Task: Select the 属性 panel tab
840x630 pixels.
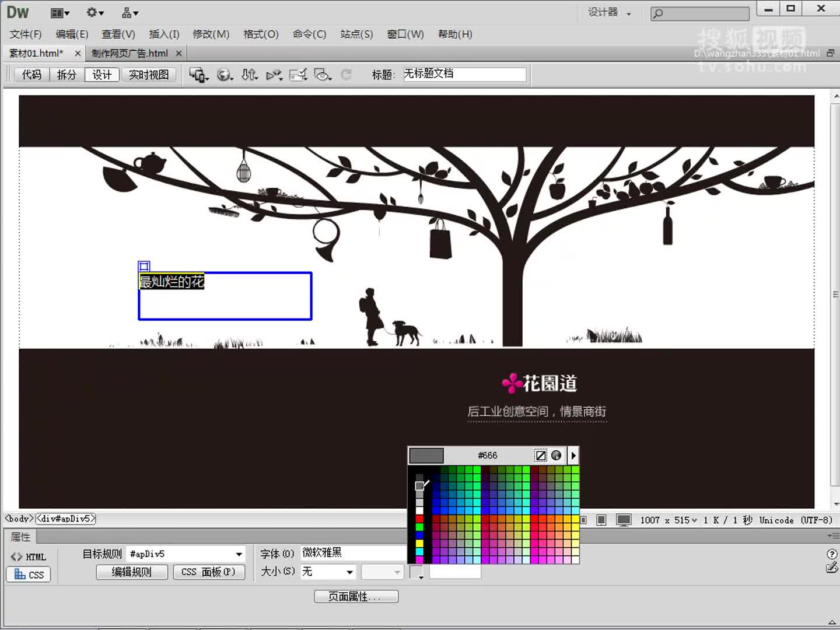Action: click(x=20, y=537)
